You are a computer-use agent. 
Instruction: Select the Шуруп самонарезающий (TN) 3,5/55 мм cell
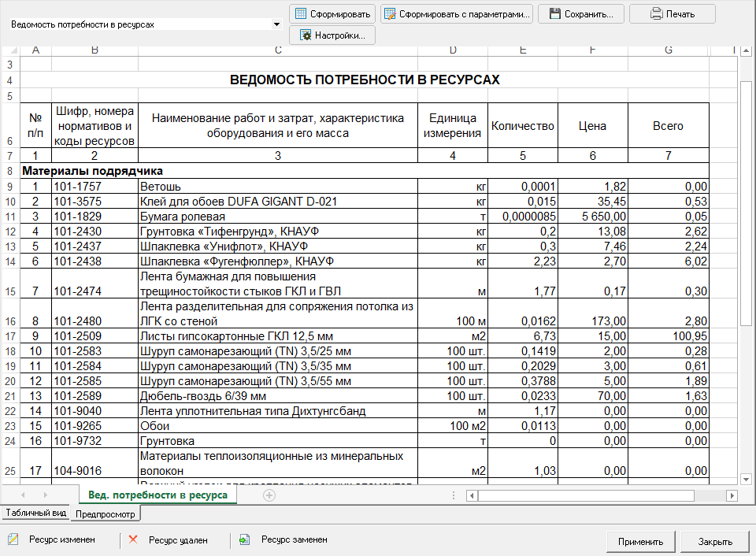[x=278, y=381]
